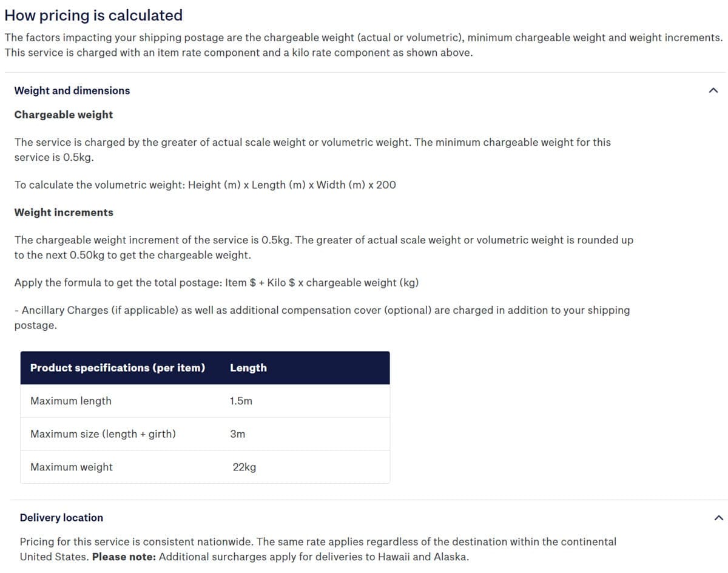Screen dimensions: 728x573
Task: Click the Weight and dimensions section title
Action: 72,90
